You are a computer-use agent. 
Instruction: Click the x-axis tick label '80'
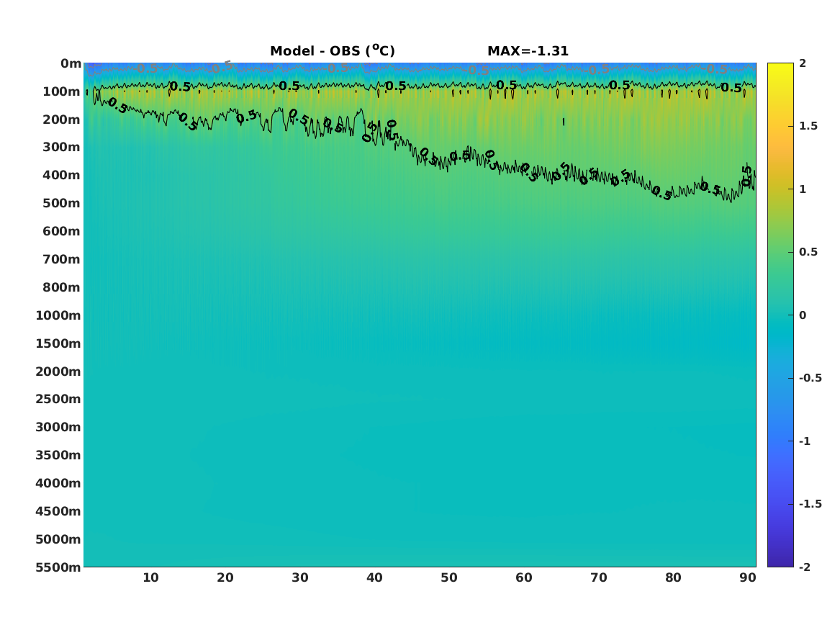[674, 577]
